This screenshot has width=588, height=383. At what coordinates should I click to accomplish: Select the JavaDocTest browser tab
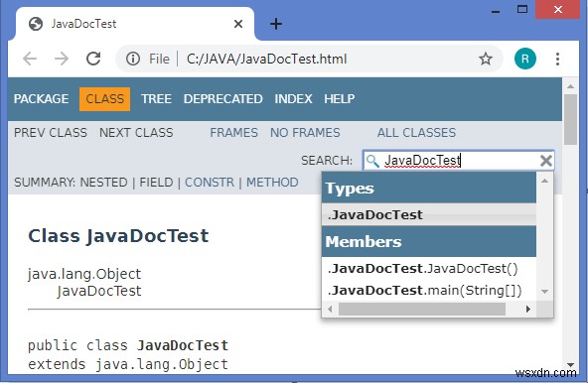[135, 24]
